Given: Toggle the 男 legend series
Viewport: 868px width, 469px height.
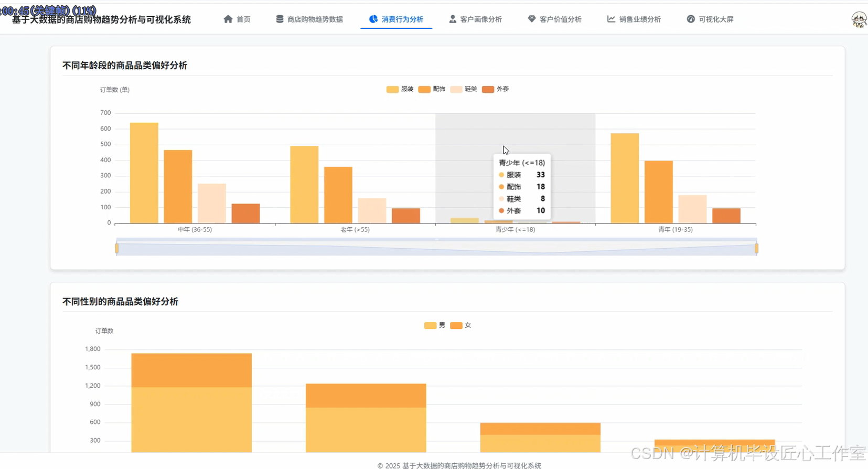Looking at the screenshot, I should [x=435, y=325].
